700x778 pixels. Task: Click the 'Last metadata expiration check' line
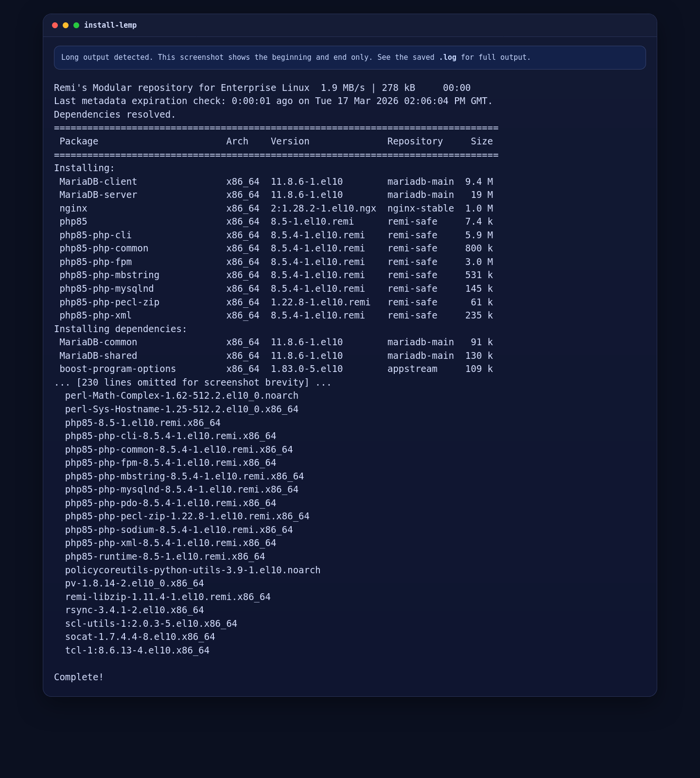273,101
